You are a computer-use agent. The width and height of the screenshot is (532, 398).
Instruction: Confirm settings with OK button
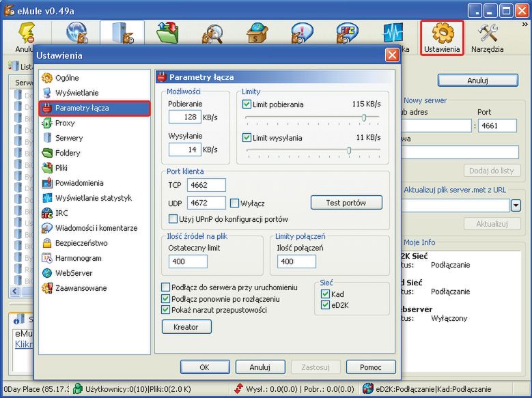205,367
